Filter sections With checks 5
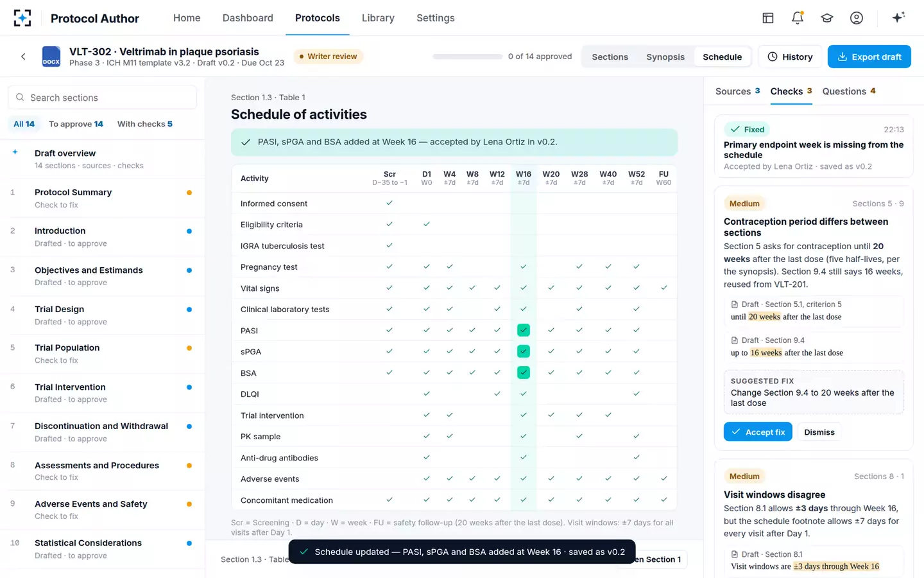This screenshot has width=924, height=578. click(x=145, y=124)
